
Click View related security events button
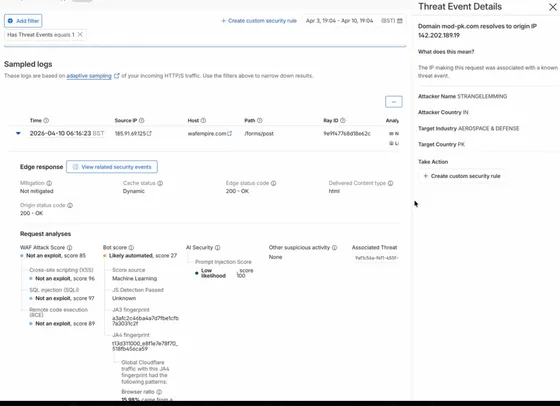pos(112,167)
